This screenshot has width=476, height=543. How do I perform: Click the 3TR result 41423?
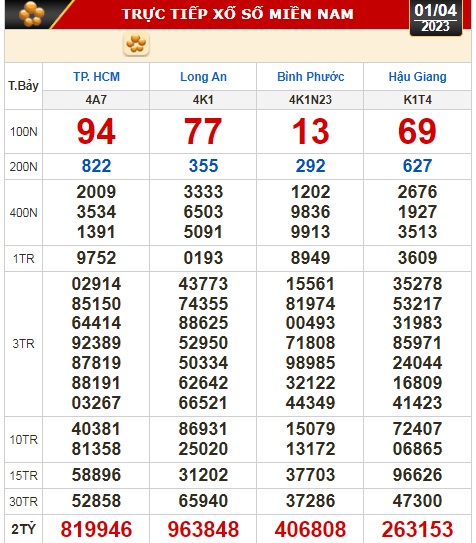point(417,403)
